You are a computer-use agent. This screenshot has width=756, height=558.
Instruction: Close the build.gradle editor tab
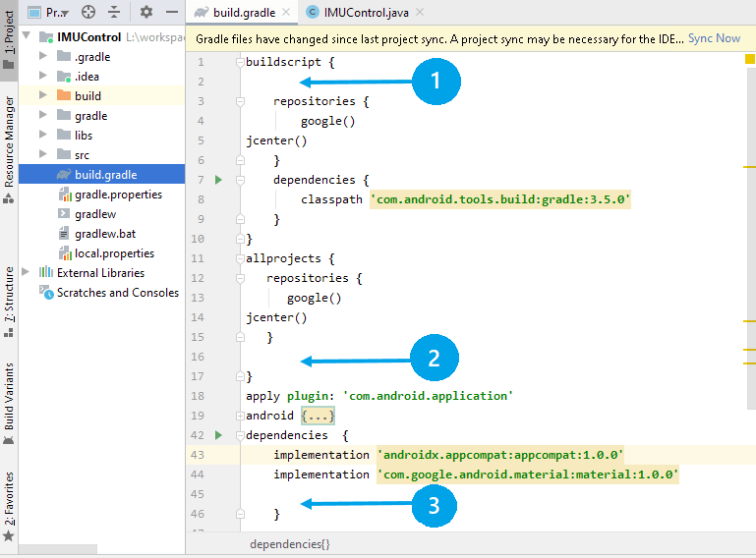click(x=284, y=13)
